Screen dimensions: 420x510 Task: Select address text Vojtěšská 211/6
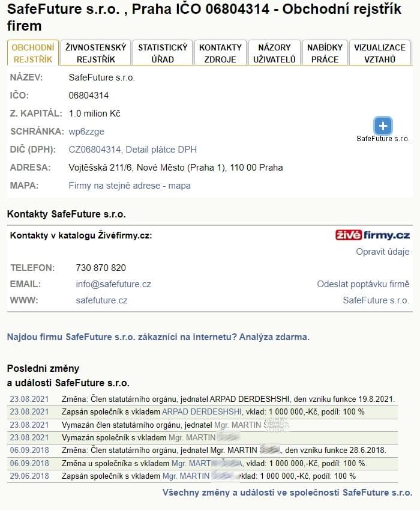pyautogui.click(x=100, y=168)
